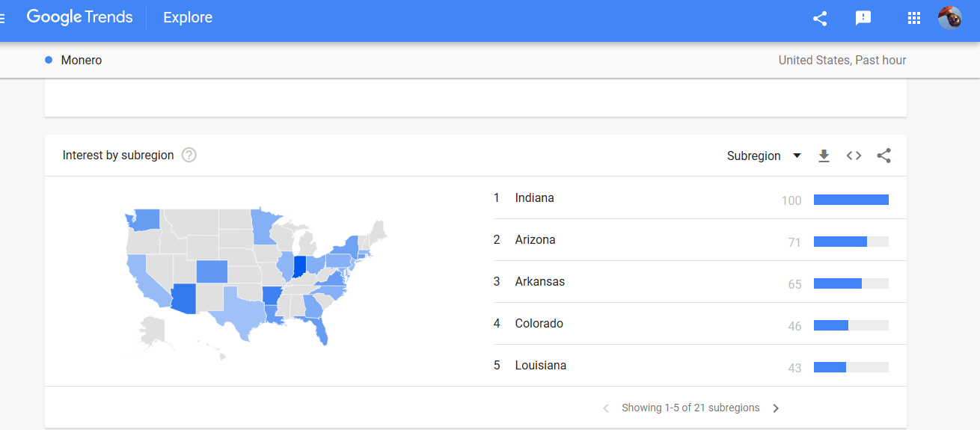The width and height of the screenshot is (980, 430).
Task: Go to next page of subregions
Action: point(776,408)
